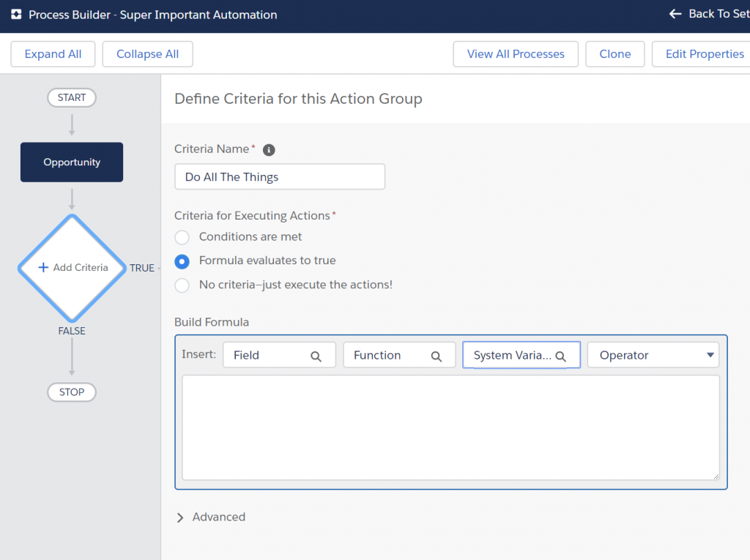Click the formula text area resize grip
The height and width of the screenshot is (560, 750).
(716, 476)
